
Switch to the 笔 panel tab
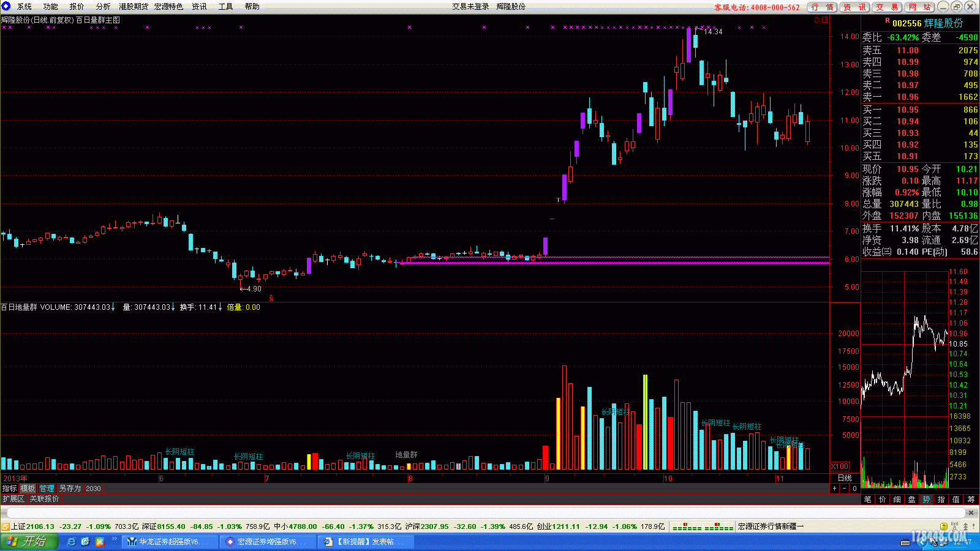tap(868, 500)
